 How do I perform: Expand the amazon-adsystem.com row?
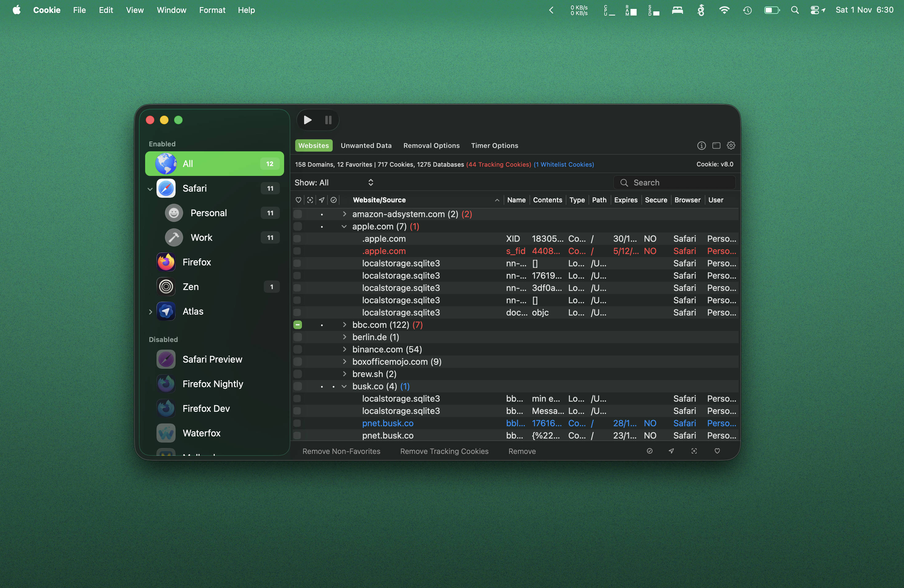[344, 214]
